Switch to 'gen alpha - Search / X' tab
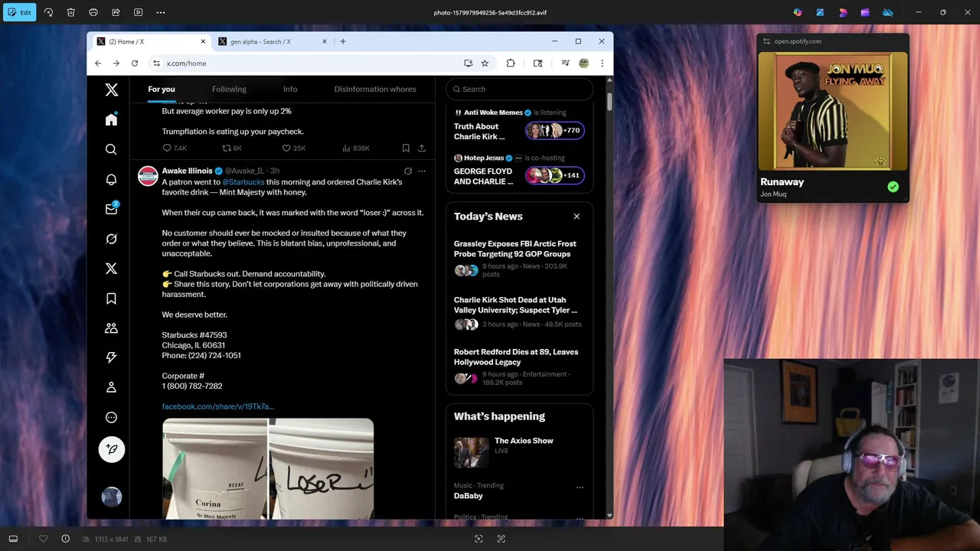Screen dimensions: 980x551 tap(273, 41)
